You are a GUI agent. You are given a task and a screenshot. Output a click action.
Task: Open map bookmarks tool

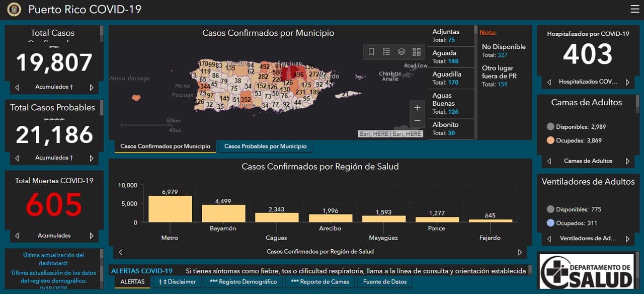pyautogui.click(x=371, y=51)
